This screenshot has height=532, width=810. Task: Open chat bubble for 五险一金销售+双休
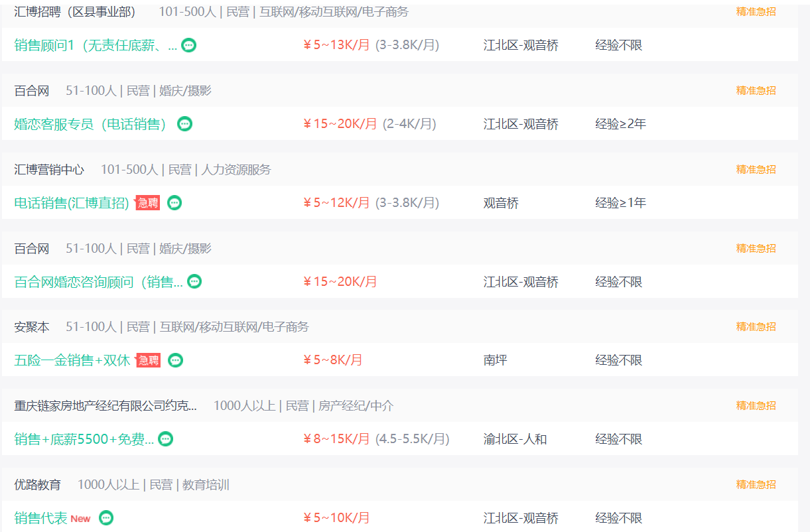click(x=175, y=360)
